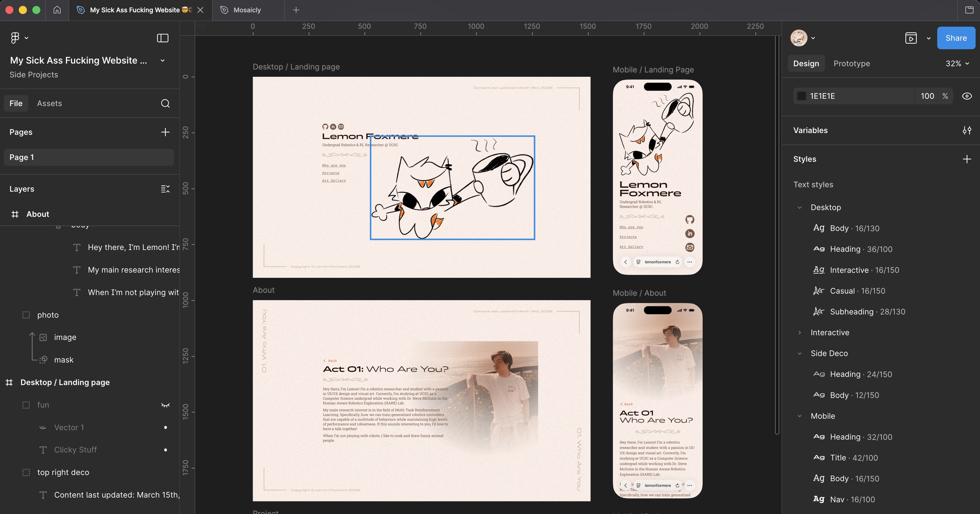Show the hidden fun layer
Screen dimensions: 980x514
(165, 405)
